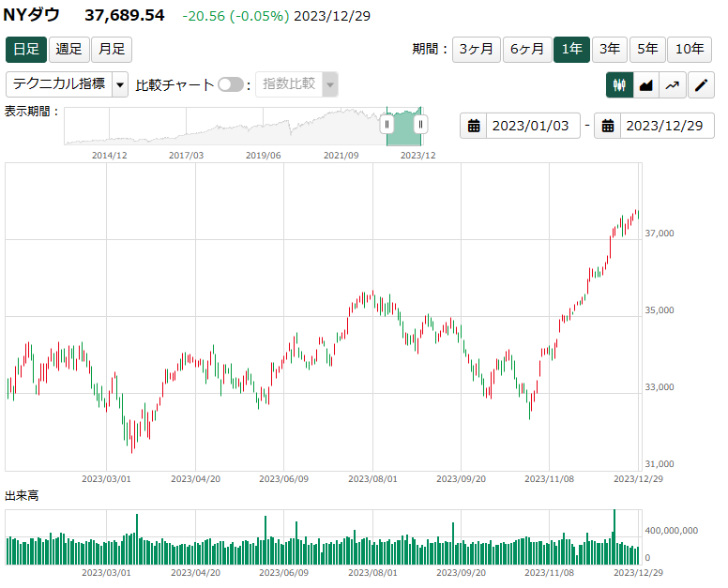Image resolution: width=728 pixels, height=588 pixels.
Task: Choose the 5年 period button
Action: click(x=648, y=49)
